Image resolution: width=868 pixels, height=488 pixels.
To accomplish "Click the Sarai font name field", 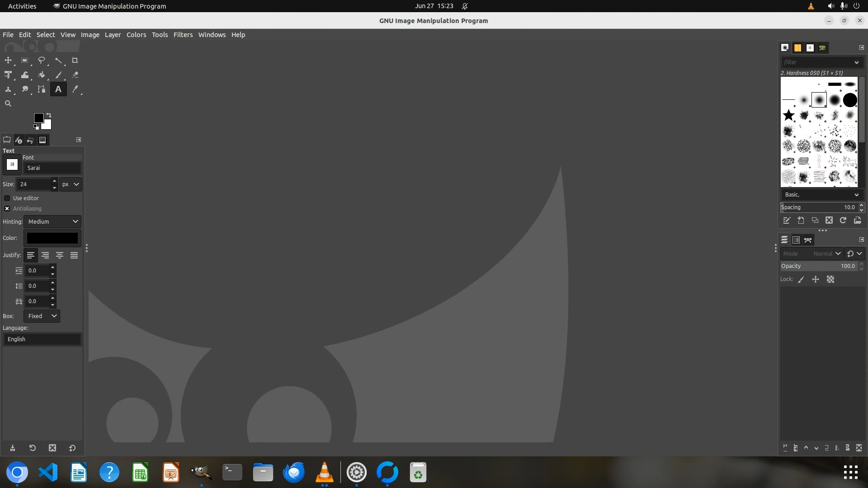I will click(x=52, y=168).
